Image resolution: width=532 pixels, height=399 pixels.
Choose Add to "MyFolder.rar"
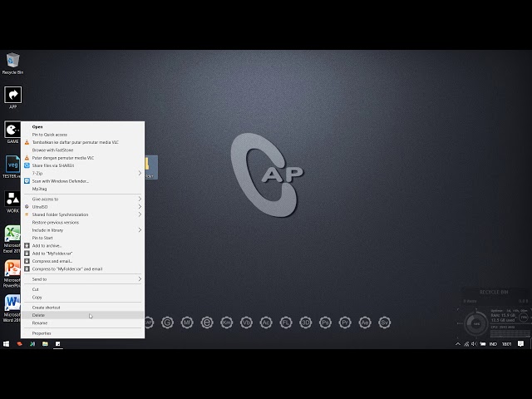(83, 254)
